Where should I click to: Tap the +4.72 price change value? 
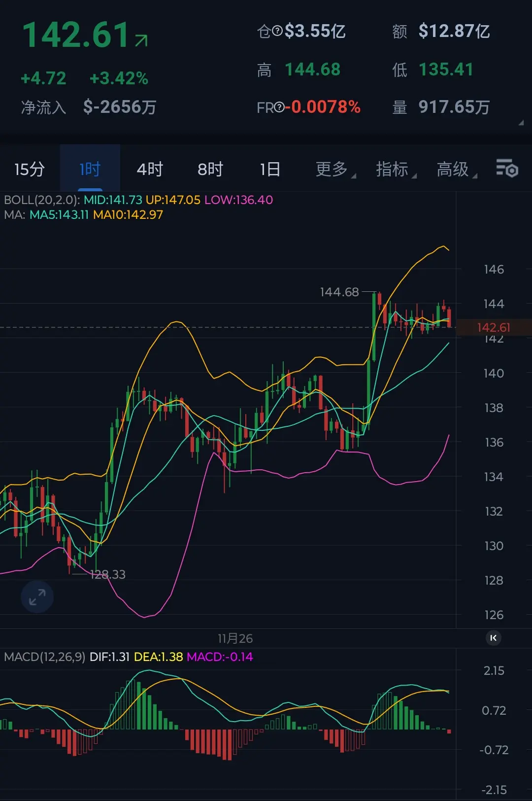click(x=43, y=78)
